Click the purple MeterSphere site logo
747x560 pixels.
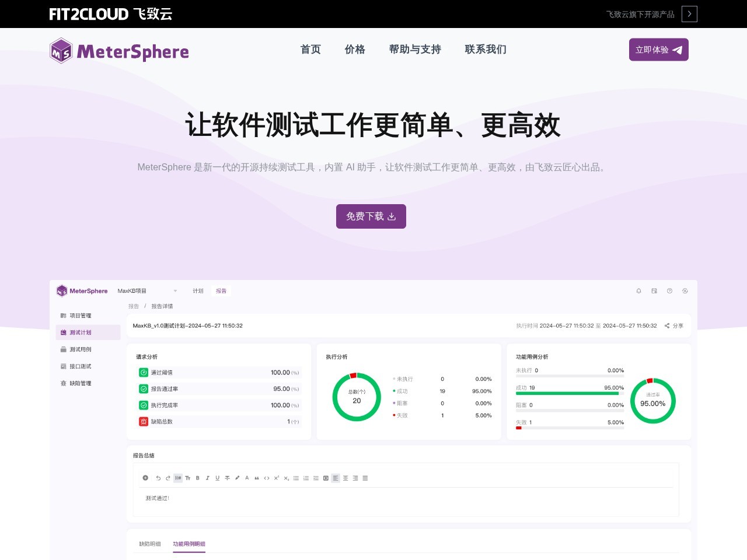click(x=119, y=51)
